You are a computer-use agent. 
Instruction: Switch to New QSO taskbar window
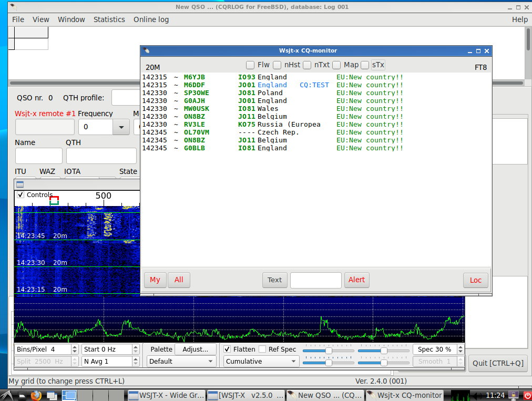click(325, 396)
